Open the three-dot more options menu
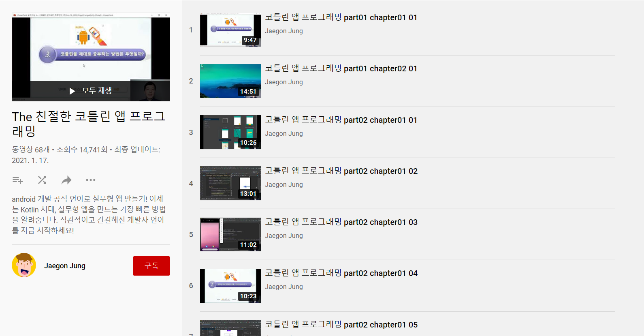The width and height of the screenshot is (644, 336). (x=91, y=180)
